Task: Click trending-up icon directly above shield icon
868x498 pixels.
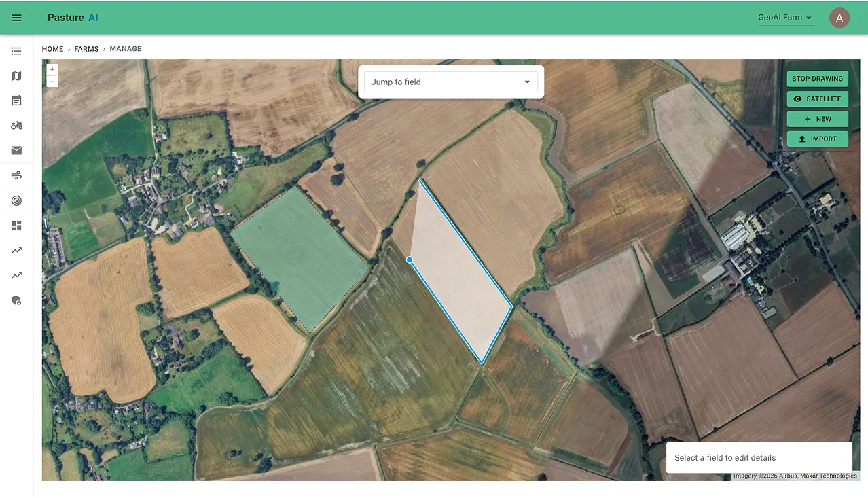Action: pos(16,275)
